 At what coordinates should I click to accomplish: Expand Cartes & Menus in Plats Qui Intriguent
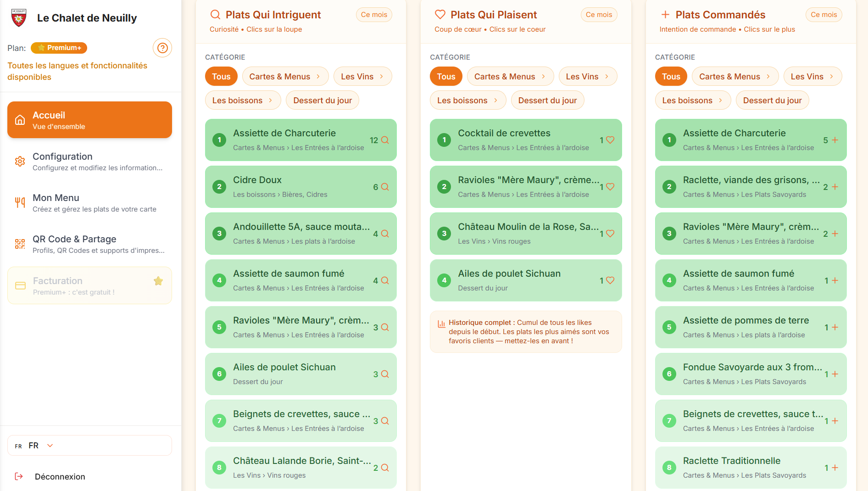pyautogui.click(x=285, y=76)
